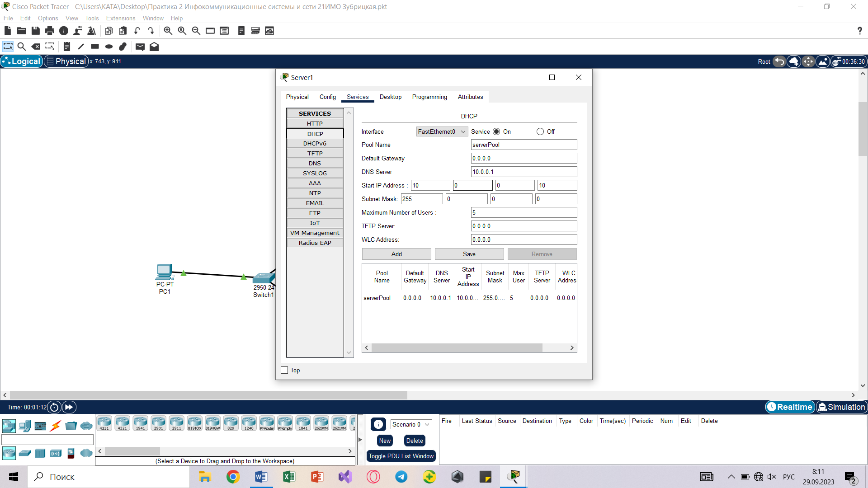The height and width of the screenshot is (488, 868).
Task: Click the services list down scroll arrow
Action: click(349, 353)
